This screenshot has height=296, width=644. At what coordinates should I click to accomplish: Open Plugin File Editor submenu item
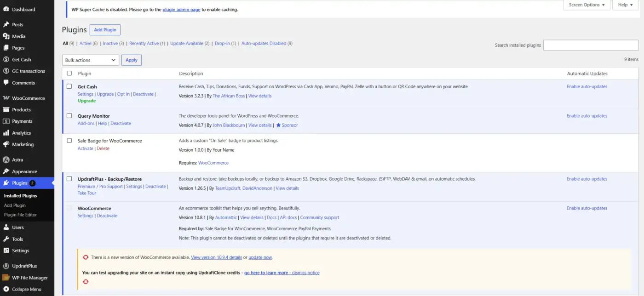(x=20, y=215)
